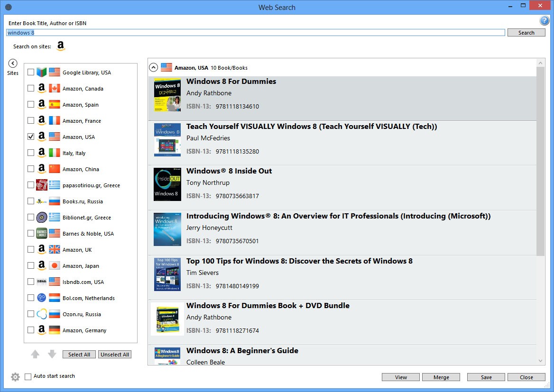This screenshot has height=392, width=554.
Task: Enable the Amazon, UK checkbox
Action: (31, 250)
